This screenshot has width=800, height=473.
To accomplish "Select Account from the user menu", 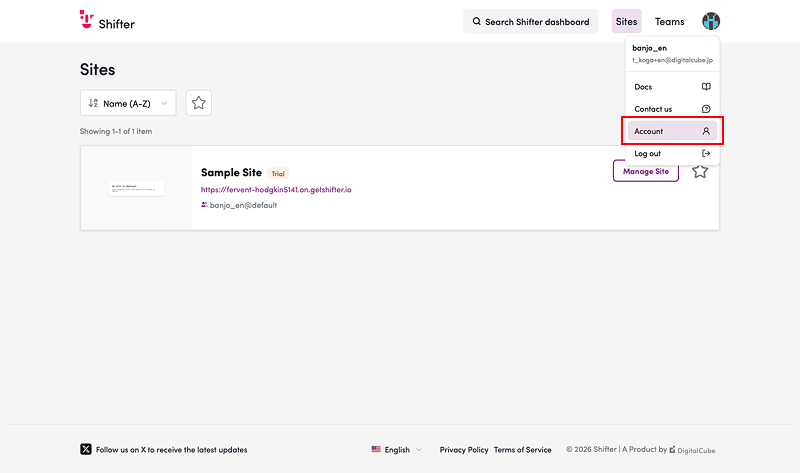I will click(672, 131).
